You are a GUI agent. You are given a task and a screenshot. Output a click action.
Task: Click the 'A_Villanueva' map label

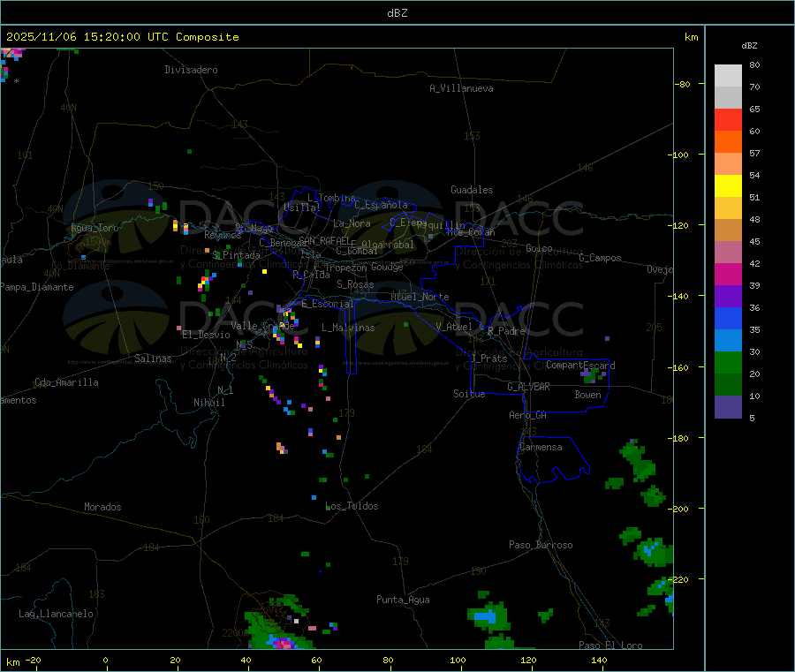(461, 88)
